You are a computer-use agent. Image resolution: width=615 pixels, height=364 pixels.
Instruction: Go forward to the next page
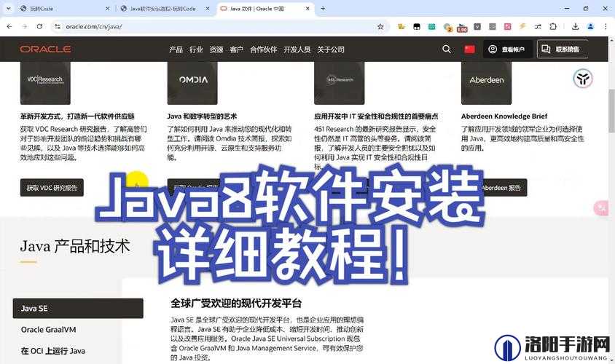(25, 27)
